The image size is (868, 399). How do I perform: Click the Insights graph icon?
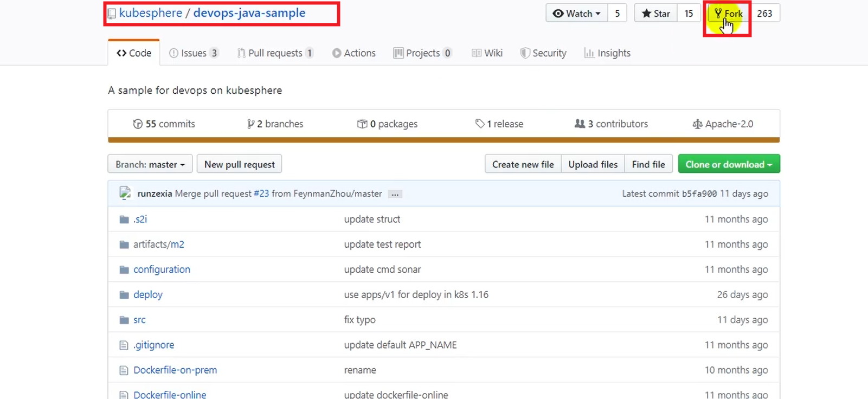click(x=589, y=53)
